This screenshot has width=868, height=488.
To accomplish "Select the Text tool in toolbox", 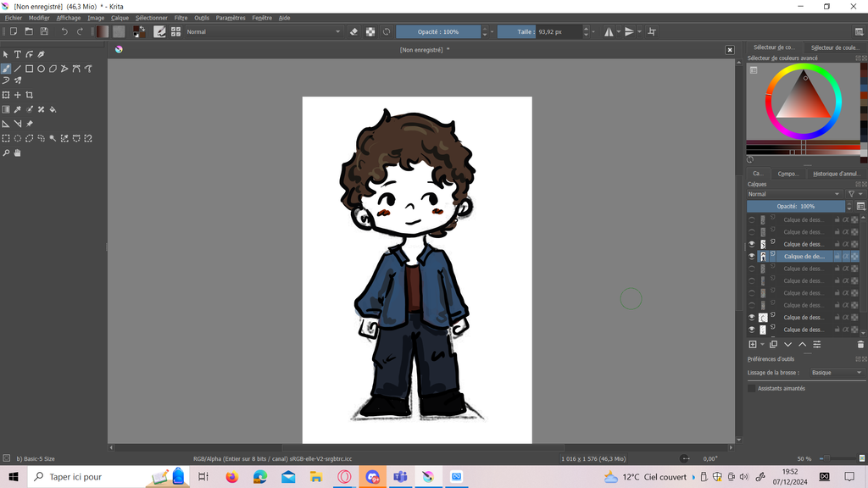I will tap(17, 54).
